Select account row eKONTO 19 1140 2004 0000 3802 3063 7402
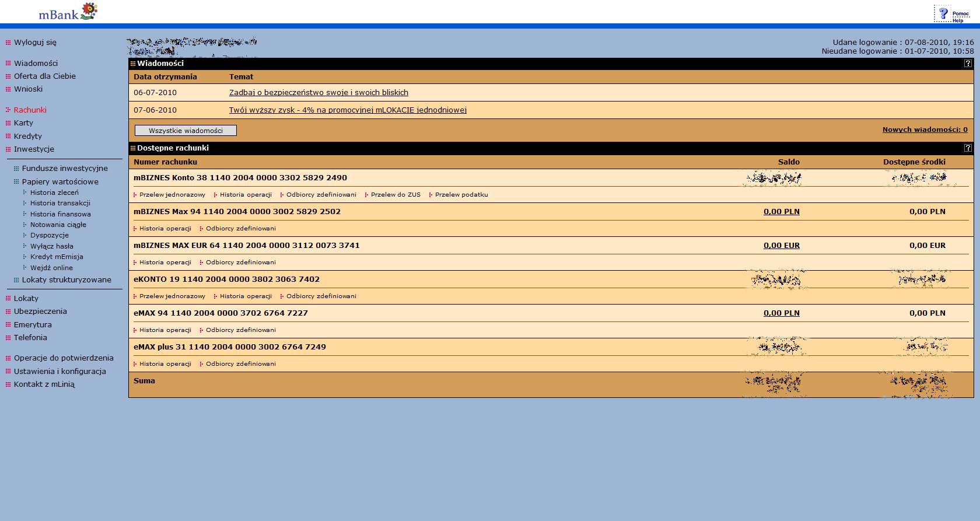The image size is (980, 521). (226, 279)
